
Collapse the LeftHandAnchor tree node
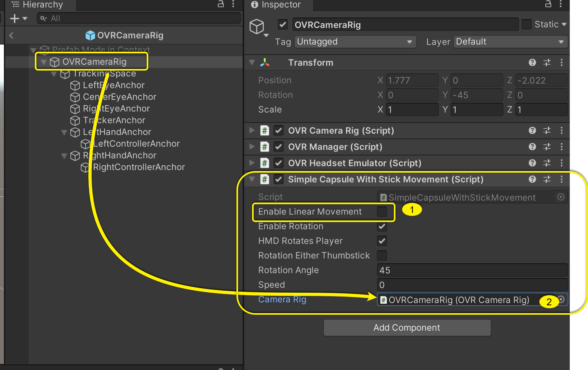pyautogui.click(x=64, y=132)
